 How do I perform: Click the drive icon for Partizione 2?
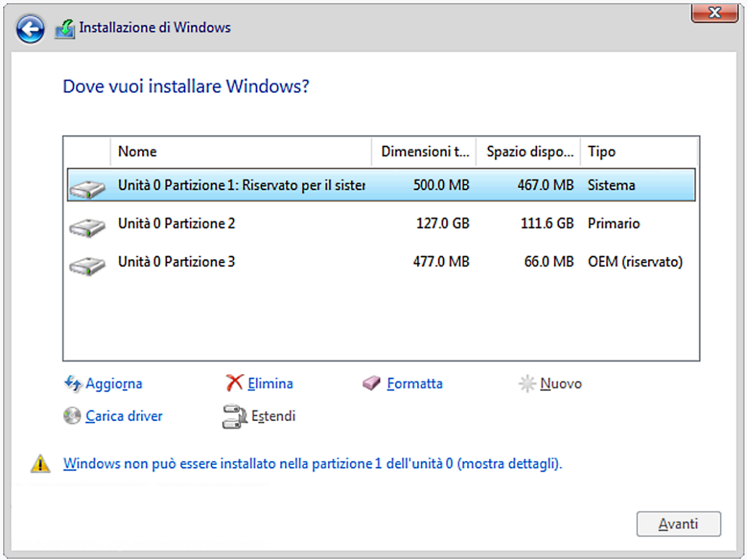[x=87, y=226]
